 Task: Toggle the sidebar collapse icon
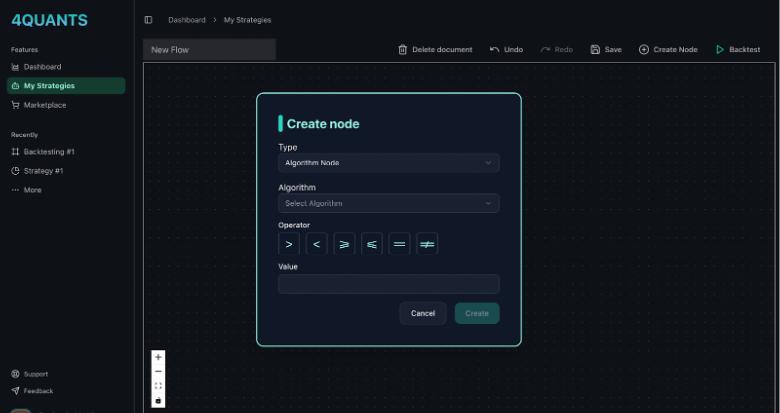coord(148,20)
